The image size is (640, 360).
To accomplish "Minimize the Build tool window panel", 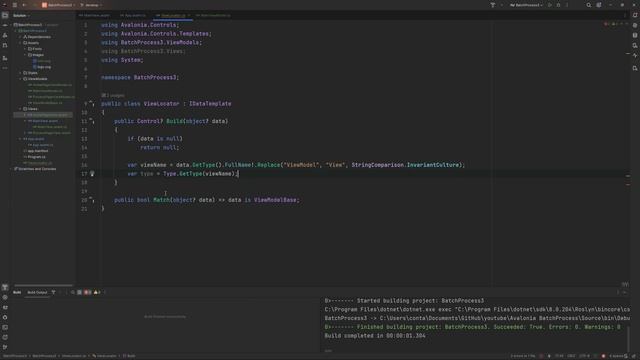I will [624, 292].
